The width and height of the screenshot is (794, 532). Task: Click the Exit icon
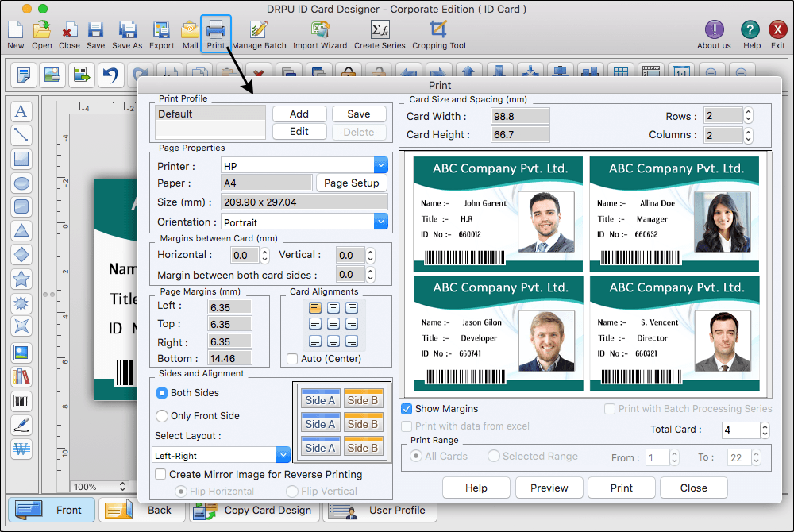(x=778, y=34)
